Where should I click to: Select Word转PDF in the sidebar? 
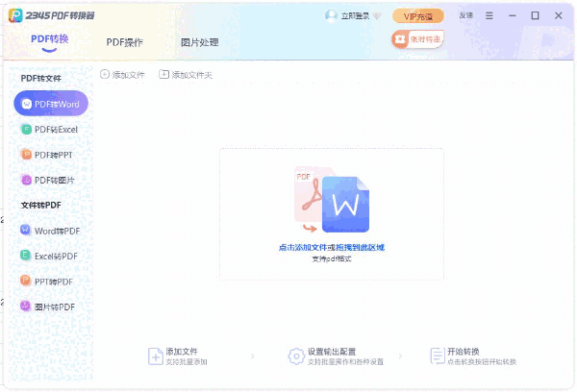coord(50,231)
